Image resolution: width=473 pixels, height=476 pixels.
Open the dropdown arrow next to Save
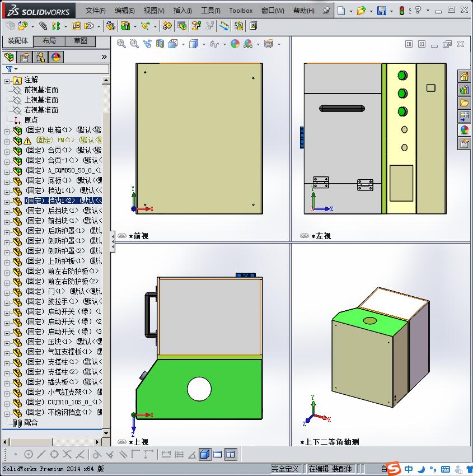click(391, 11)
